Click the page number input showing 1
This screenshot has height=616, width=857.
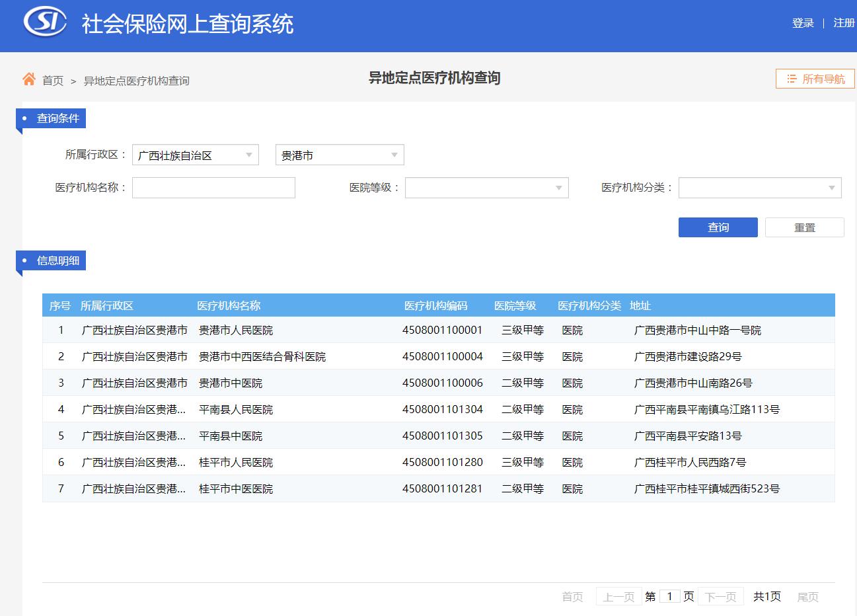pyautogui.click(x=670, y=596)
